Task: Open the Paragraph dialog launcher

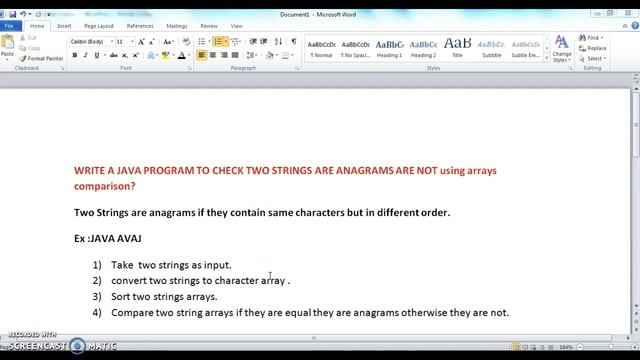Action: (297, 69)
